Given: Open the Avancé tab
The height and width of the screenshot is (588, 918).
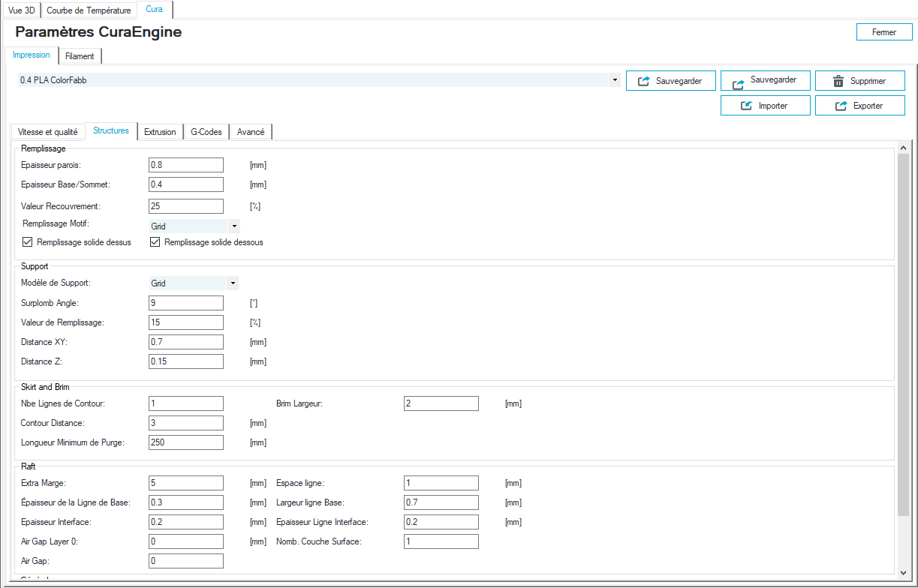Looking at the screenshot, I should 251,132.
